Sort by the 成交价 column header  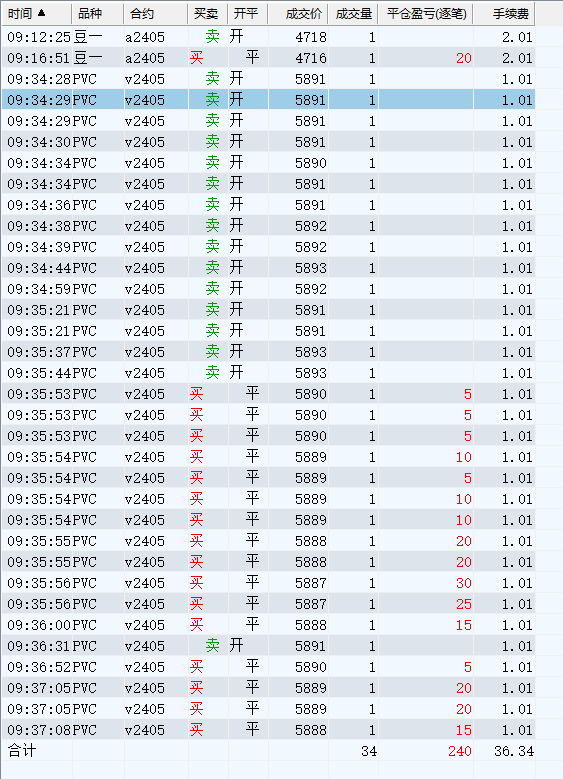click(298, 14)
